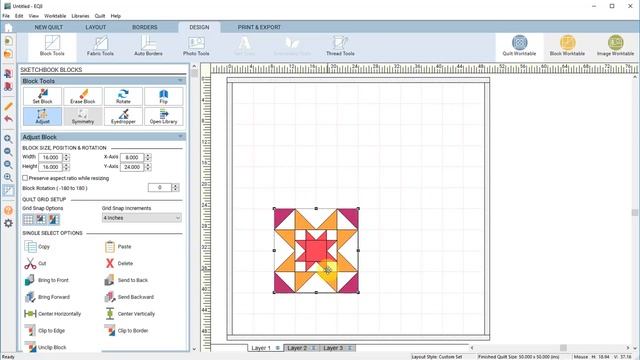The height and width of the screenshot is (360, 640).
Task: Toggle first grid snap option button
Action: click(28, 220)
